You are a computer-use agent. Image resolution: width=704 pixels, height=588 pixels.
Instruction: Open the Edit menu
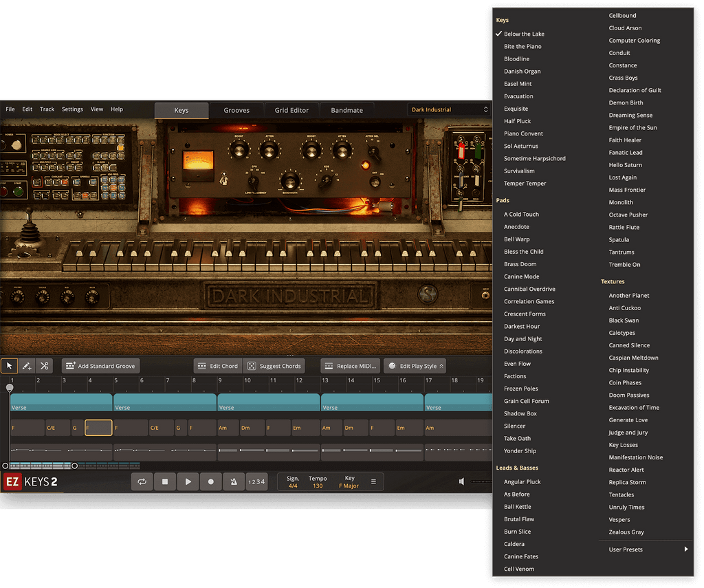pos(27,109)
